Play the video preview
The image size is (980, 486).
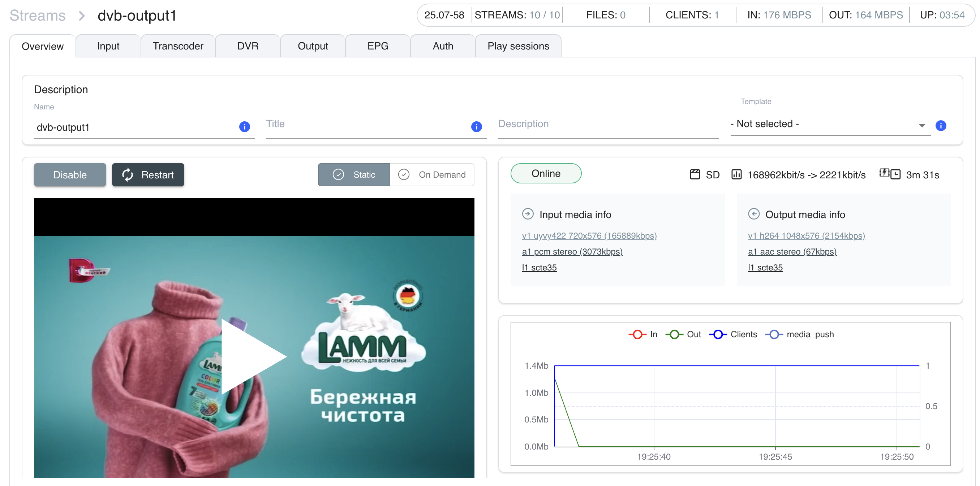(254, 356)
